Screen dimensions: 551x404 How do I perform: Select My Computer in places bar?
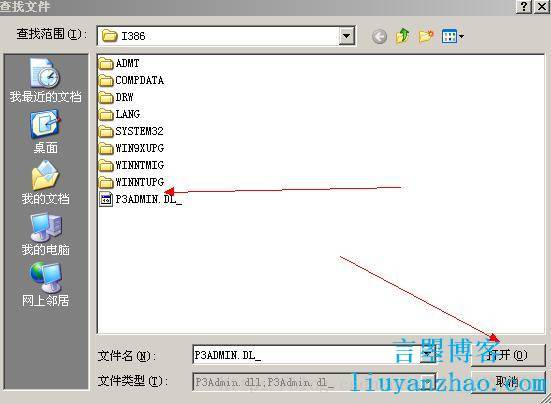click(46, 234)
